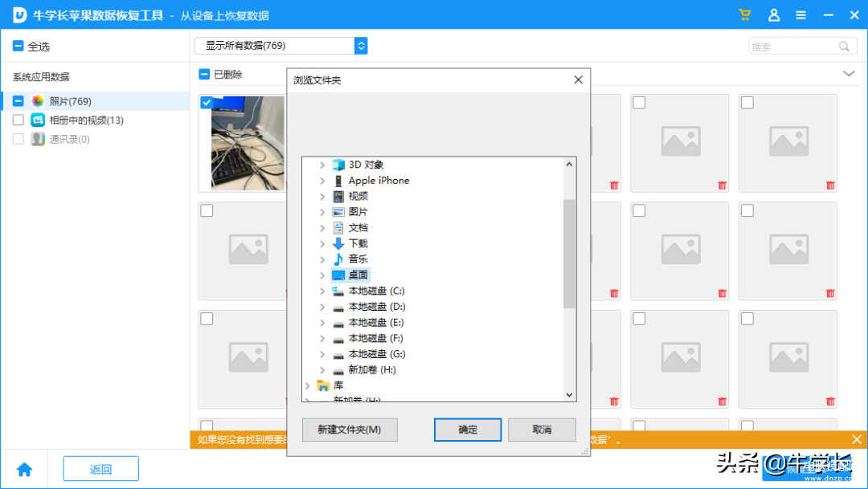Click the 确定 button

click(x=468, y=430)
